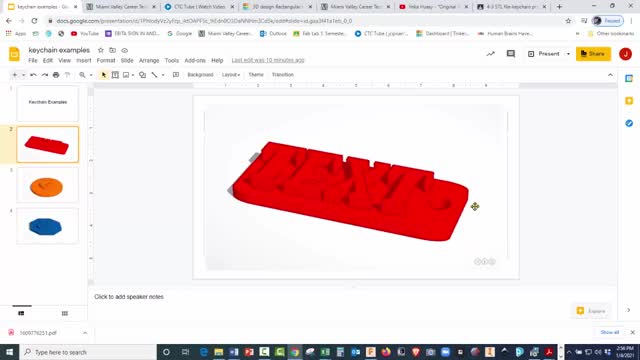Star the keychain examples presentation
The image size is (640, 360).
point(100,50)
